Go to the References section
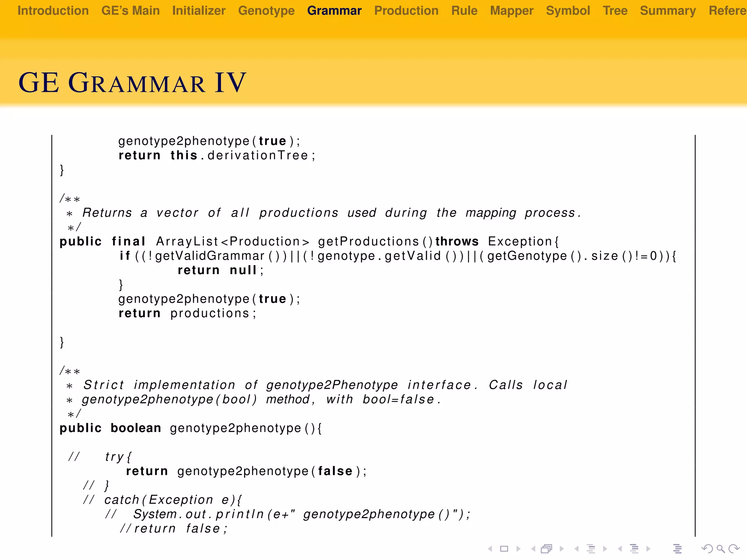747x560 pixels. [728, 11]
